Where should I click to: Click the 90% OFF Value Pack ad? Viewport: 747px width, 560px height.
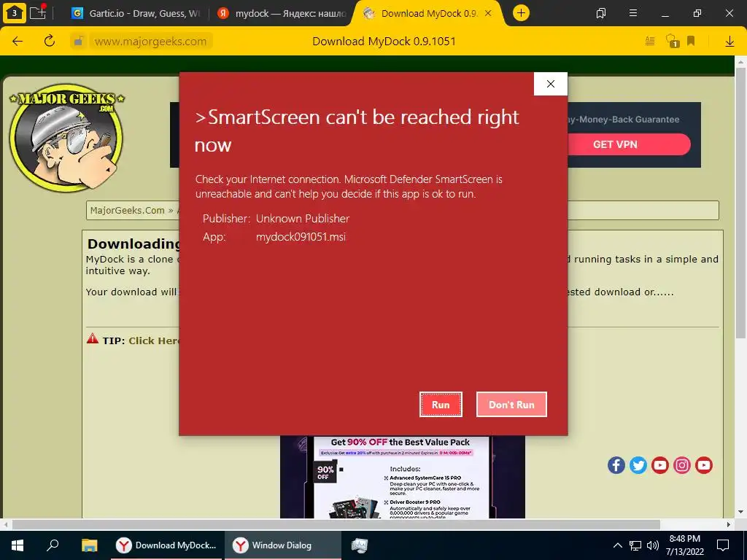click(x=403, y=477)
